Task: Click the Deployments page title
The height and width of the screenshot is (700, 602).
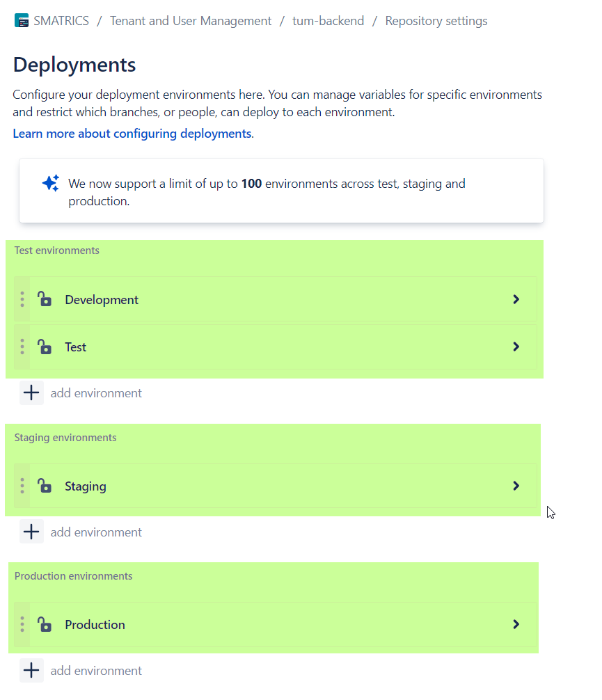Action: tap(74, 65)
